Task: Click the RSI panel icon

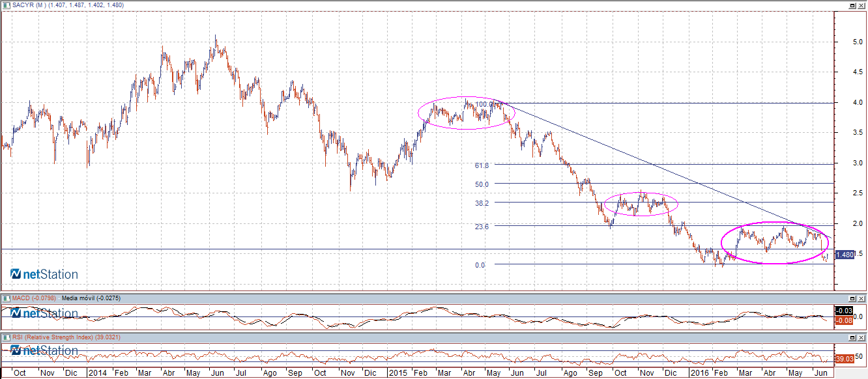Action: point(6,337)
